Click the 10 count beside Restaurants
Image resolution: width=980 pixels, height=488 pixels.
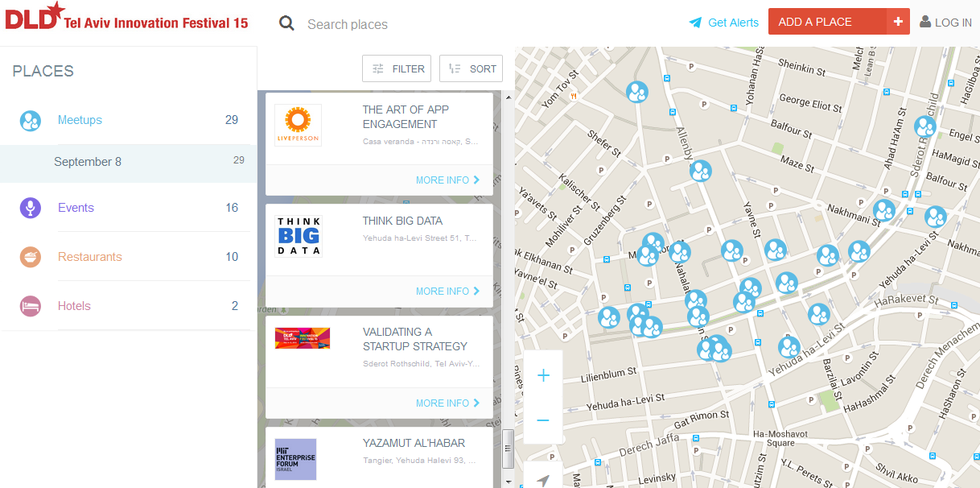(x=232, y=257)
